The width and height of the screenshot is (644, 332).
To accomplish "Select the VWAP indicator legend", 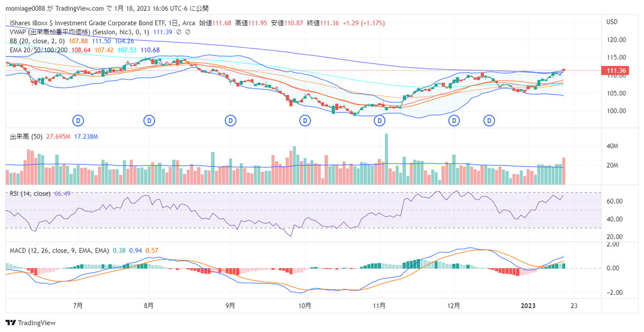I will 80,32.
